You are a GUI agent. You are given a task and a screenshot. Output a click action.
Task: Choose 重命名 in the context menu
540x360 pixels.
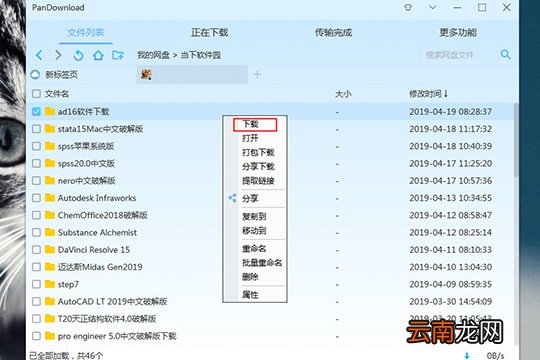(254, 248)
